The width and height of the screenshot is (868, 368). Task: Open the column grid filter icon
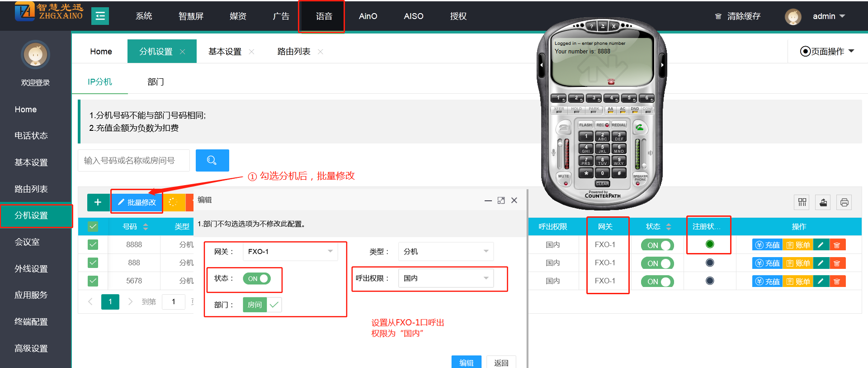point(802,202)
